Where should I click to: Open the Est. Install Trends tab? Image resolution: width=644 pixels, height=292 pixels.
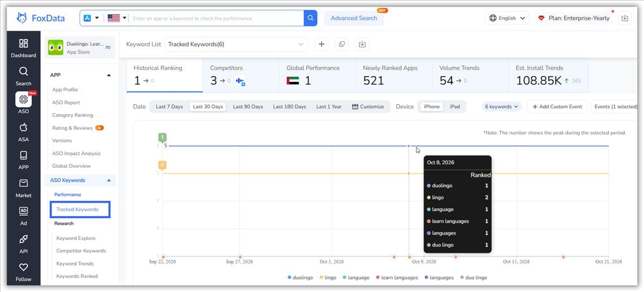pyautogui.click(x=549, y=76)
